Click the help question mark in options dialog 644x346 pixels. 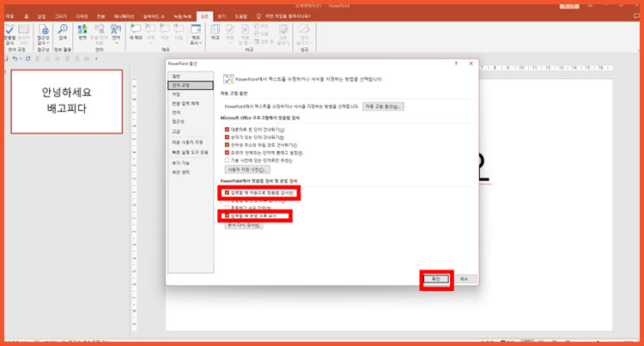coord(456,64)
